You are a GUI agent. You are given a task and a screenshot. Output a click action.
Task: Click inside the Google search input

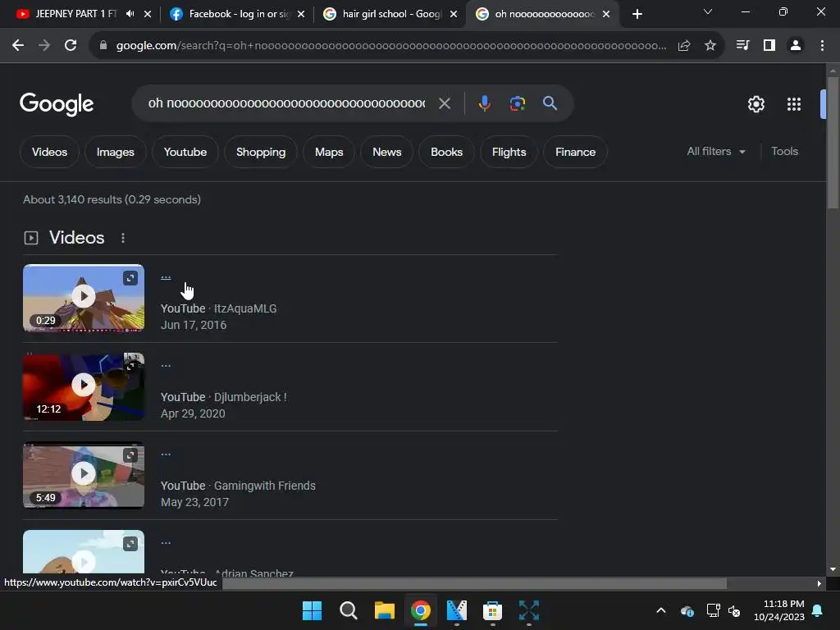[286, 103]
